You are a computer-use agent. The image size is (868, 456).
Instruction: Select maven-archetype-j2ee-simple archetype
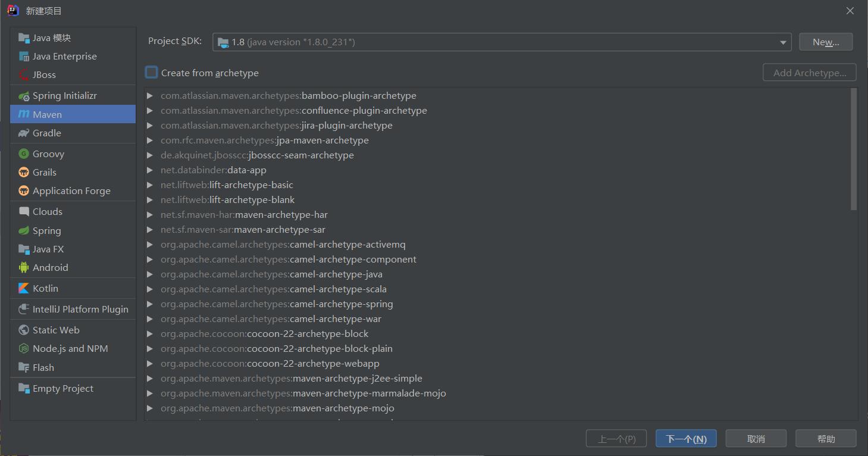pyautogui.click(x=497, y=379)
